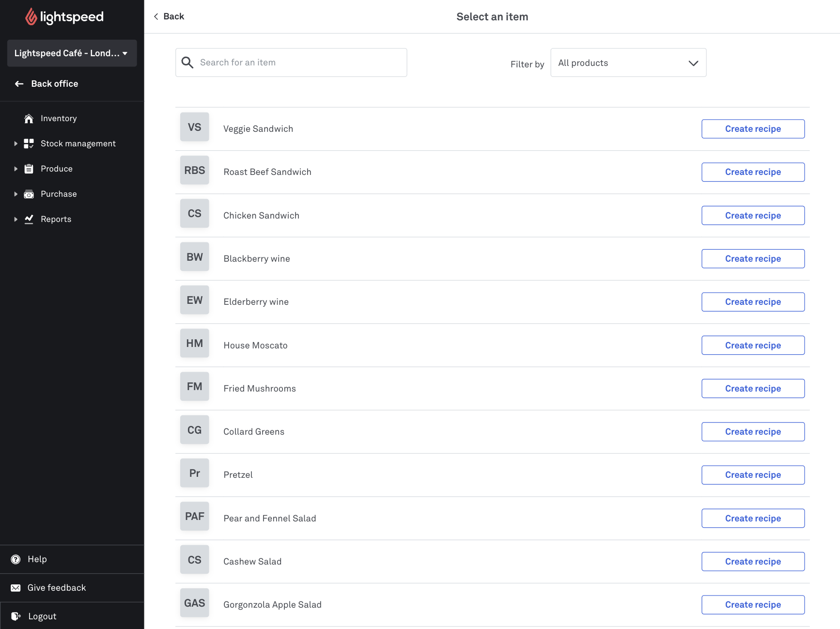Click the Produce clipboard icon
Image resolution: width=840 pixels, height=629 pixels.
coord(29,169)
